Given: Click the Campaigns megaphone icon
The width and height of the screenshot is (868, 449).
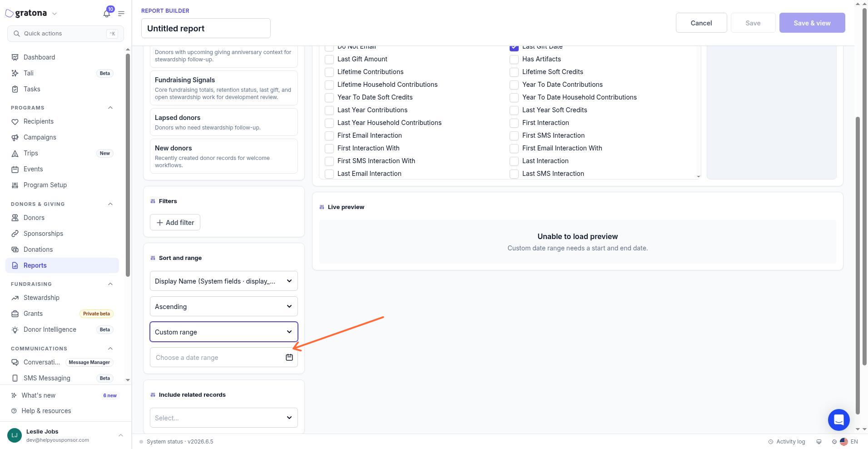Looking at the screenshot, I should [x=15, y=137].
